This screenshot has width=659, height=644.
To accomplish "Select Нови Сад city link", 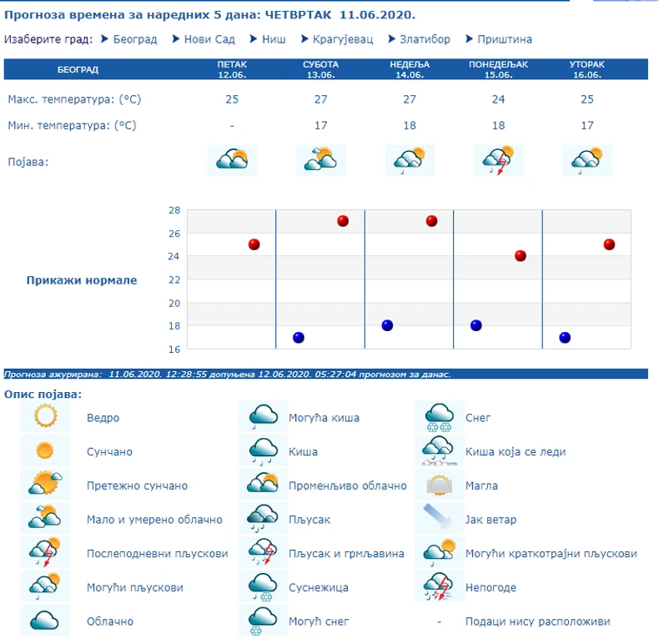I will click(209, 39).
